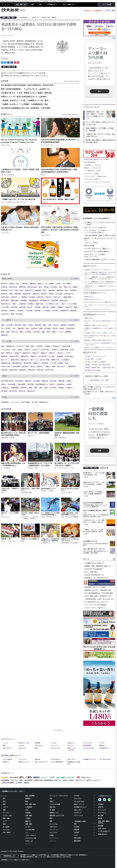Open OTEKOMACHI in related sites list
The image size is (117, 868).
click(x=56, y=759)
